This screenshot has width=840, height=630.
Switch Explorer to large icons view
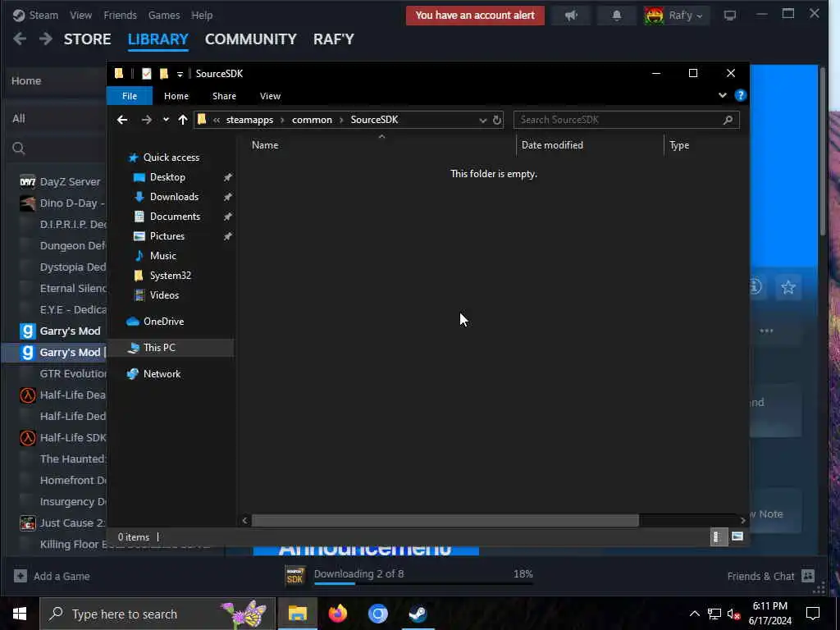737,536
